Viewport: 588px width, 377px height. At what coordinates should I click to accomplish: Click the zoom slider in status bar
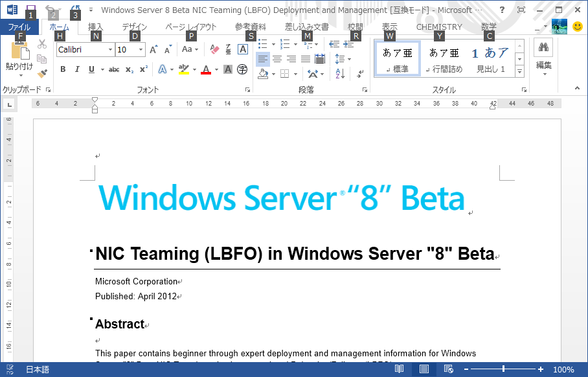pos(503,369)
